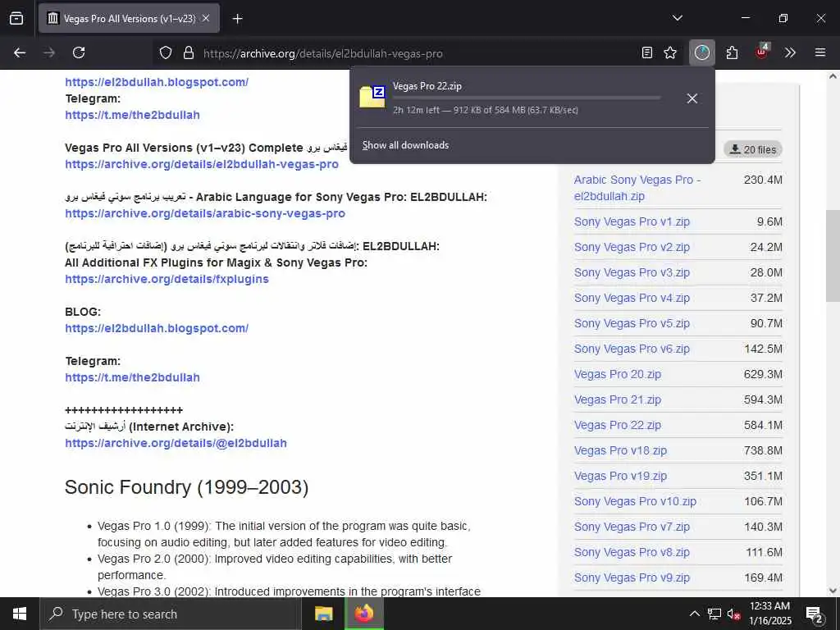Download Sony Vegas Pro v5.zip

[x=632, y=323]
